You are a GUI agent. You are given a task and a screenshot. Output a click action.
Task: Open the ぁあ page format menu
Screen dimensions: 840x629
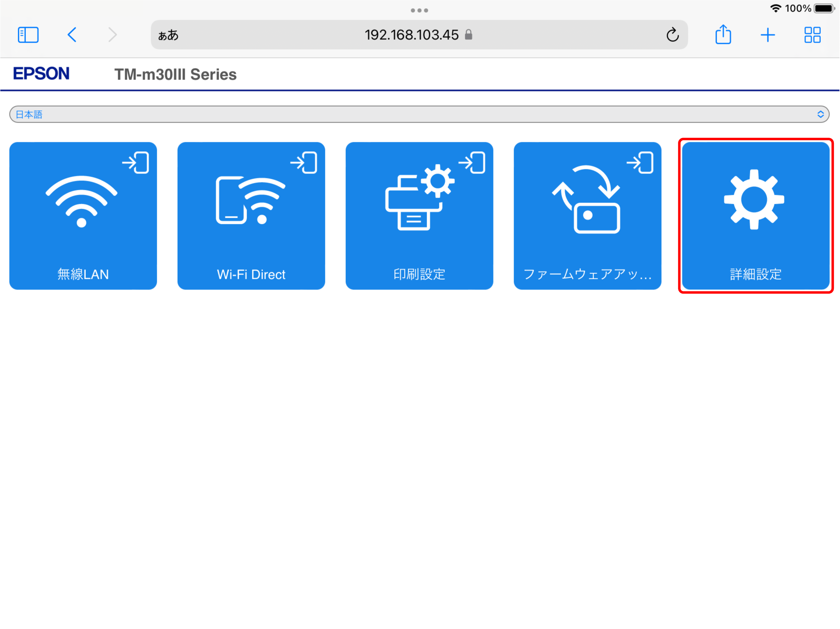[168, 35]
